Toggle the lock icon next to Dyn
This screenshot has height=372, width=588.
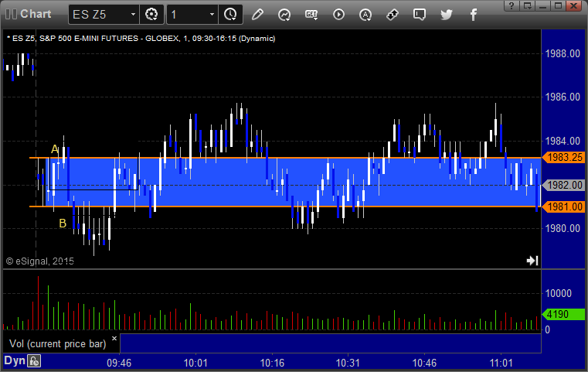click(34, 361)
